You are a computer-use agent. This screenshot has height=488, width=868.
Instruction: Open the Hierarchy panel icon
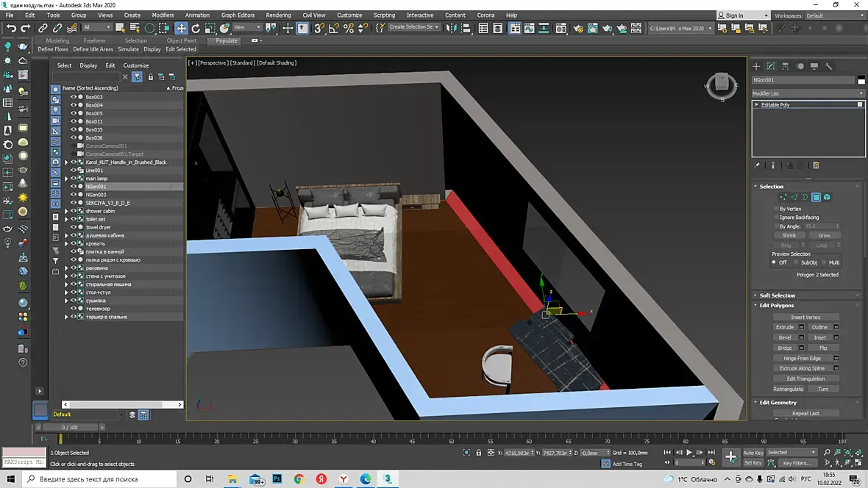tap(785, 66)
